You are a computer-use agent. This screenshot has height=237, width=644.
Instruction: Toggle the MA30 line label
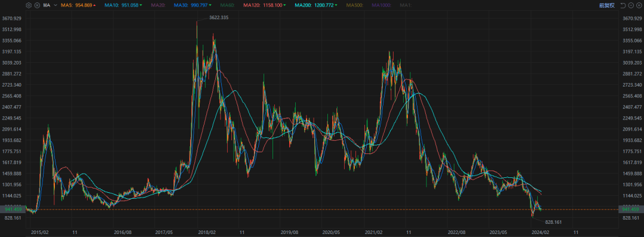point(193,5)
